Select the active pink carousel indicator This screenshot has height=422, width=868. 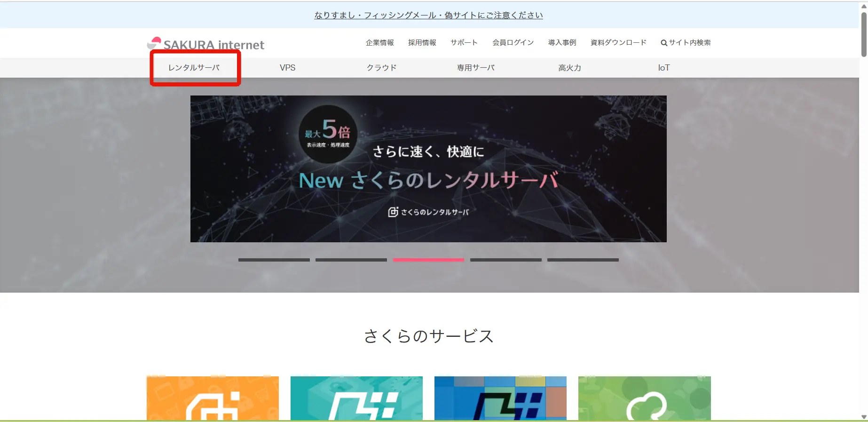[x=428, y=260]
